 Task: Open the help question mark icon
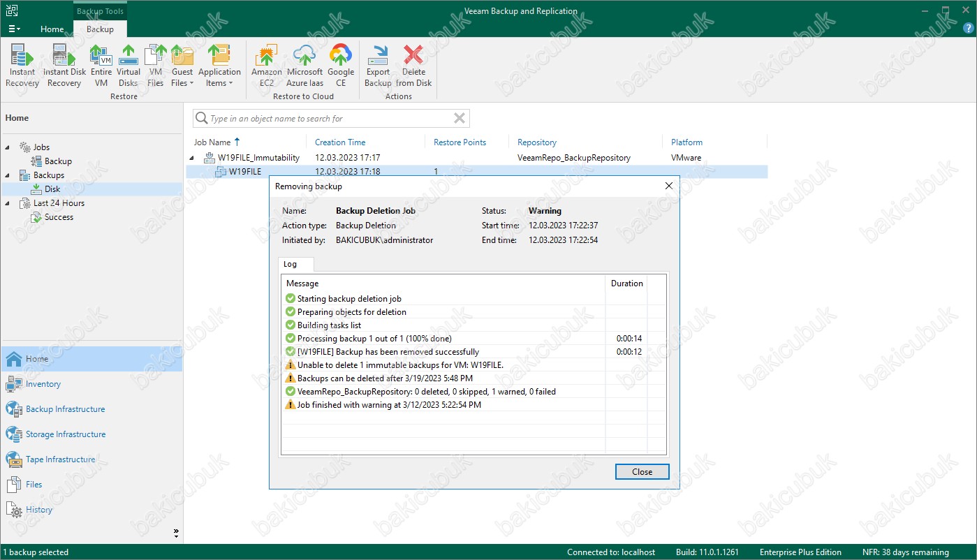tap(969, 29)
